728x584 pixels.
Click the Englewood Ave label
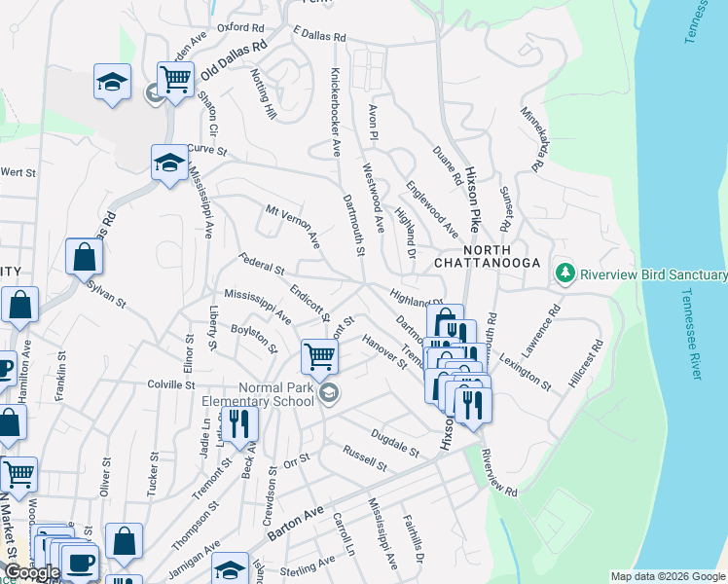[432, 209]
